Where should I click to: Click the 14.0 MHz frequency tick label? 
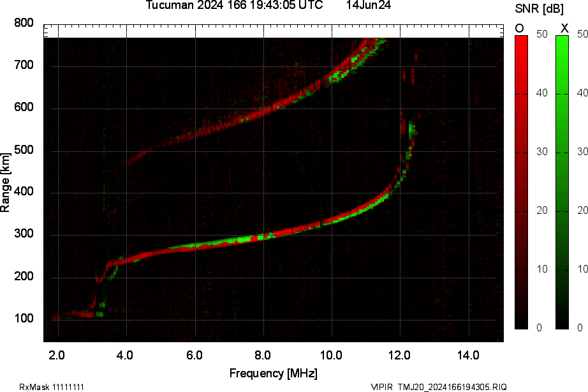click(x=468, y=355)
